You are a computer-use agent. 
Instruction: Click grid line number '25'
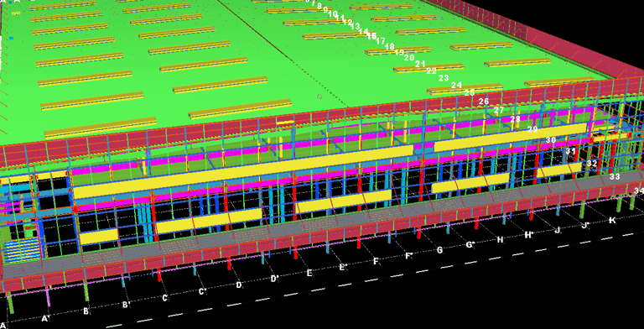(x=470, y=93)
